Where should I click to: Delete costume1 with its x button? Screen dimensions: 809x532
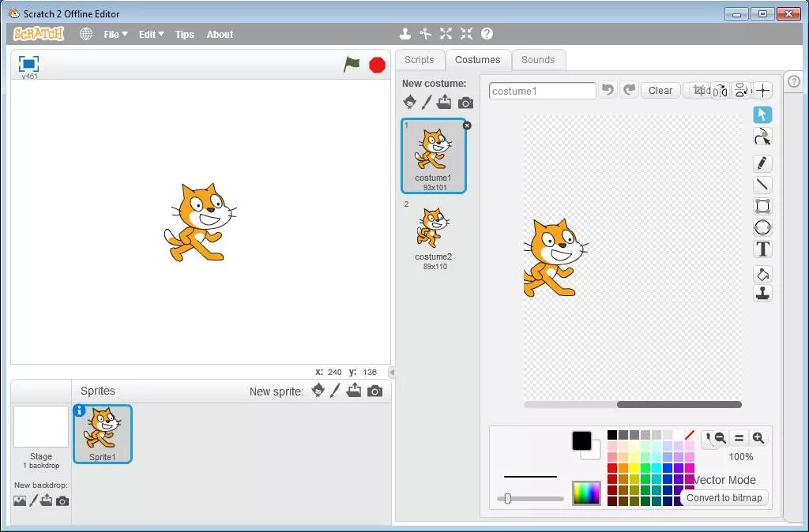point(467,126)
